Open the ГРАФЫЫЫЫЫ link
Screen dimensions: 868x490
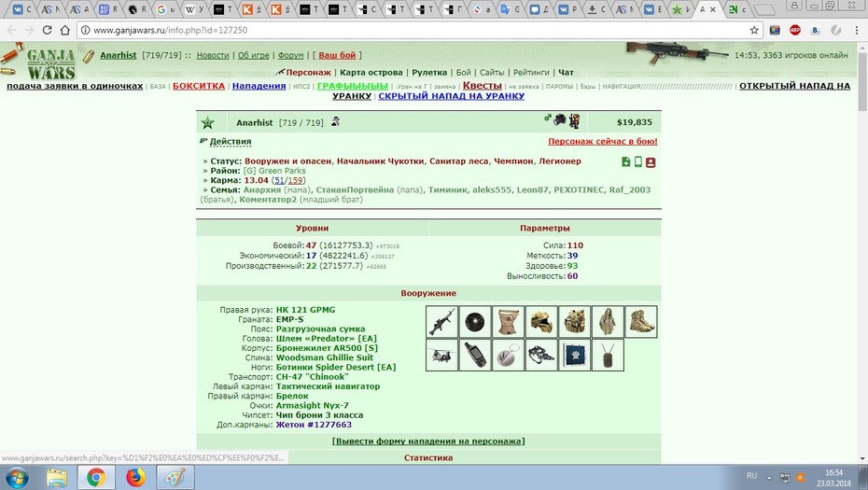[353, 86]
